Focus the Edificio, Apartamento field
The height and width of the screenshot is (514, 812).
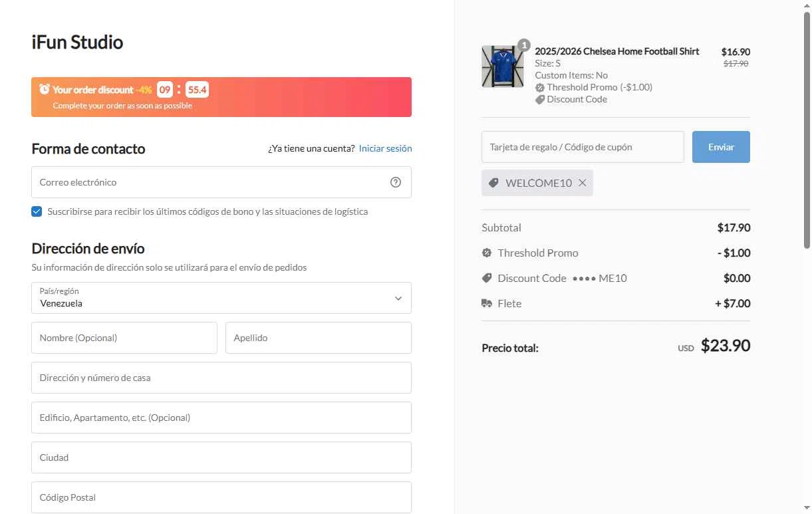pos(221,418)
